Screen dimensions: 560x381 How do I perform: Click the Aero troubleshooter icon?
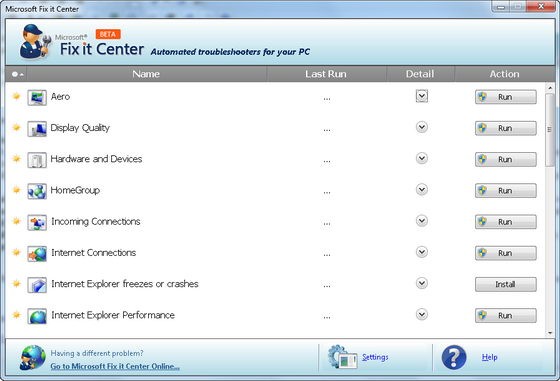(x=37, y=97)
